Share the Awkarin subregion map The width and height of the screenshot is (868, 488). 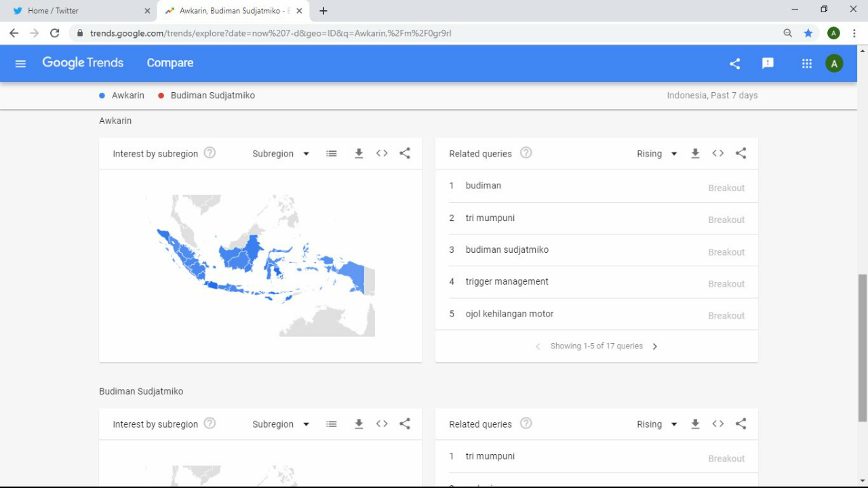coord(405,153)
